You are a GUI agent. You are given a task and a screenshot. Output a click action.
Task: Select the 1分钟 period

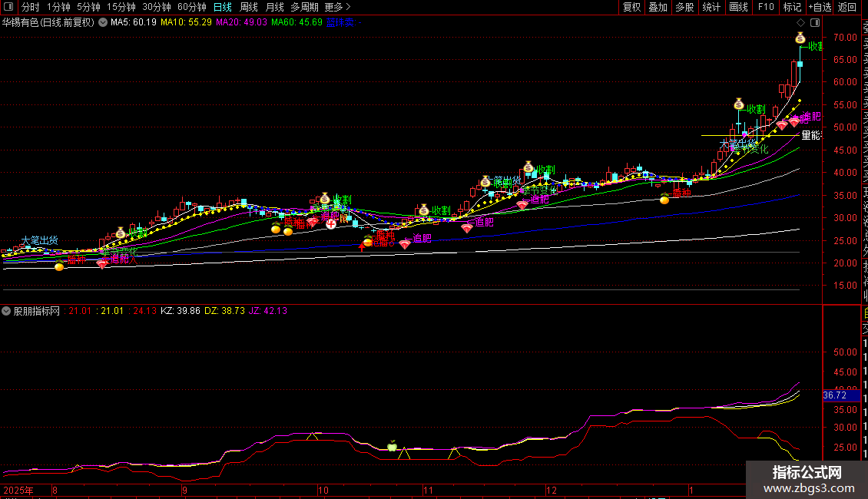point(58,7)
